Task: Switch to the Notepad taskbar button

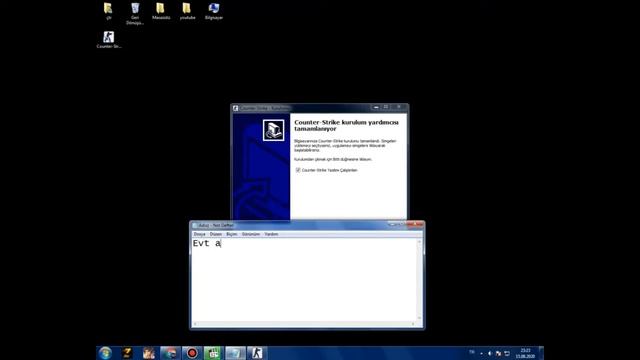Action: [235, 353]
